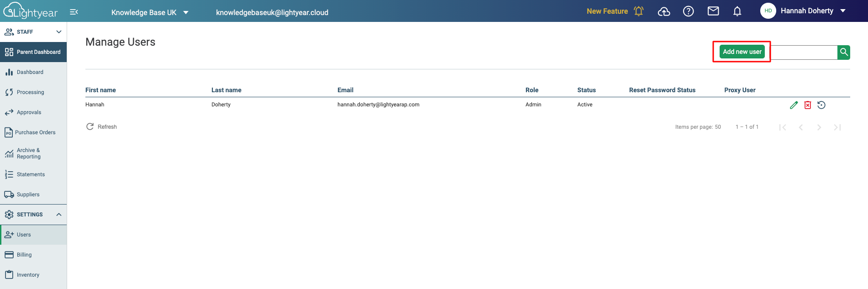This screenshot has height=289, width=868.
Task: Click the HD user avatar
Action: 768,11
